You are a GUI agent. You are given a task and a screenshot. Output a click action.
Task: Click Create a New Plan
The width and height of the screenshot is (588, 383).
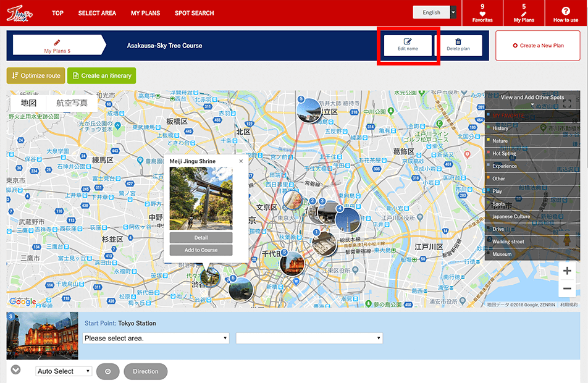538,45
